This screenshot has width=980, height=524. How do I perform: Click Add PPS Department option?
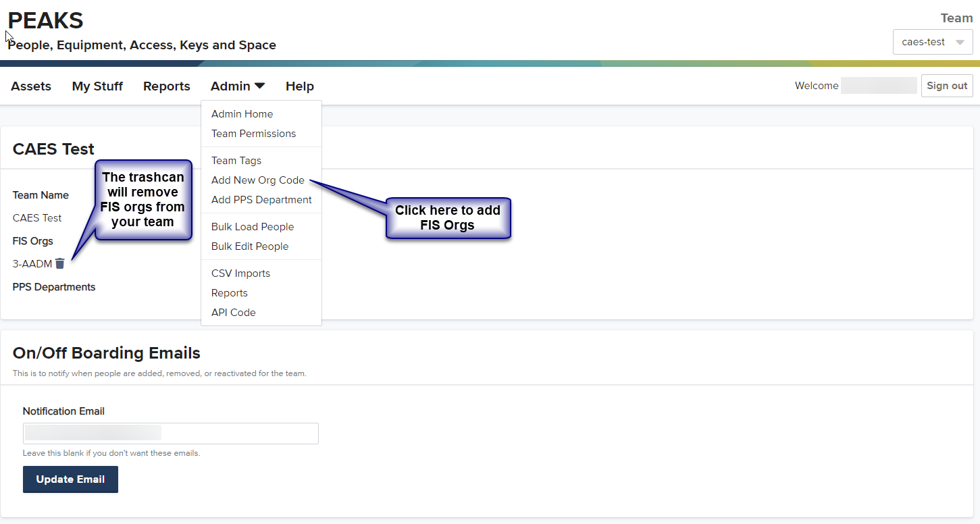click(x=261, y=200)
